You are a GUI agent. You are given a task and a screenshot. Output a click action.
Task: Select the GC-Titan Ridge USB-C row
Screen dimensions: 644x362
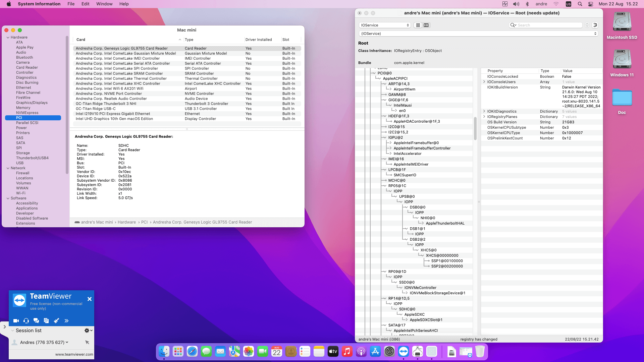pyautogui.click(x=96, y=109)
